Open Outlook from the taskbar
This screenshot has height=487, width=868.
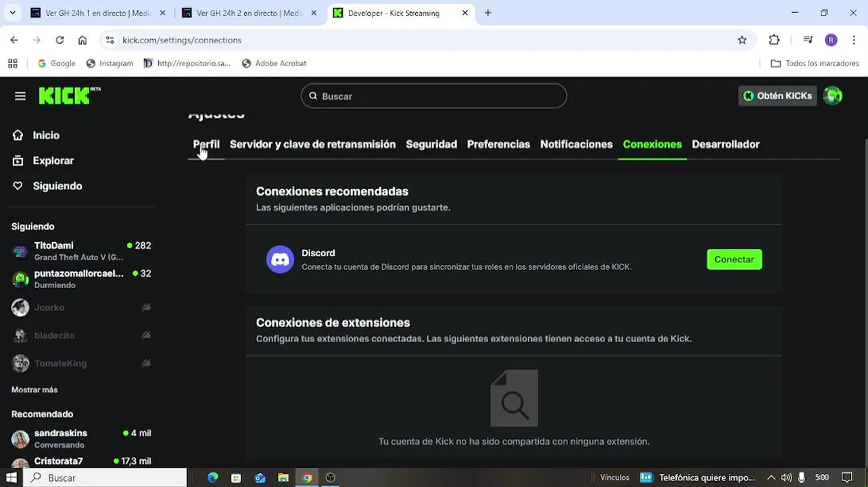point(260,478)
